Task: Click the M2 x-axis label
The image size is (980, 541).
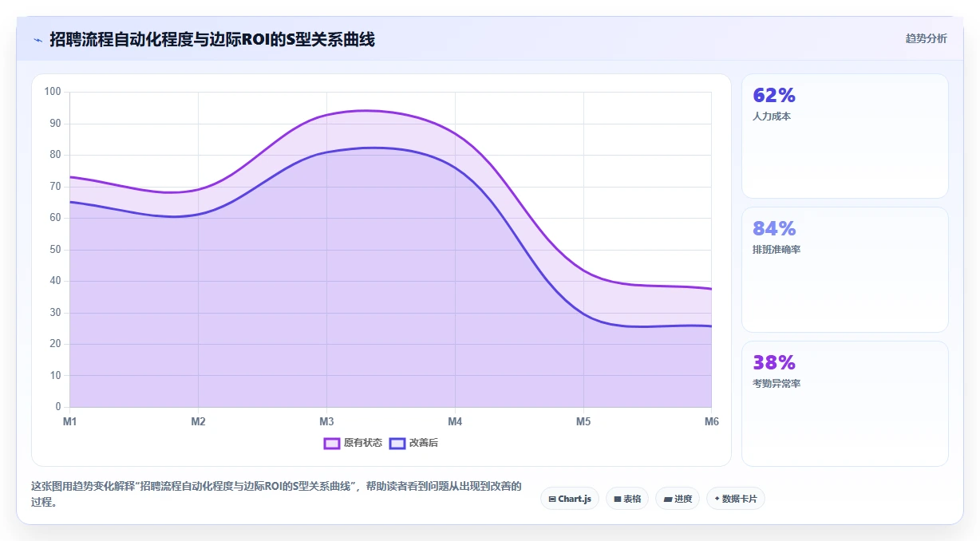Action: pyautogui.click(x=198, y=421)
